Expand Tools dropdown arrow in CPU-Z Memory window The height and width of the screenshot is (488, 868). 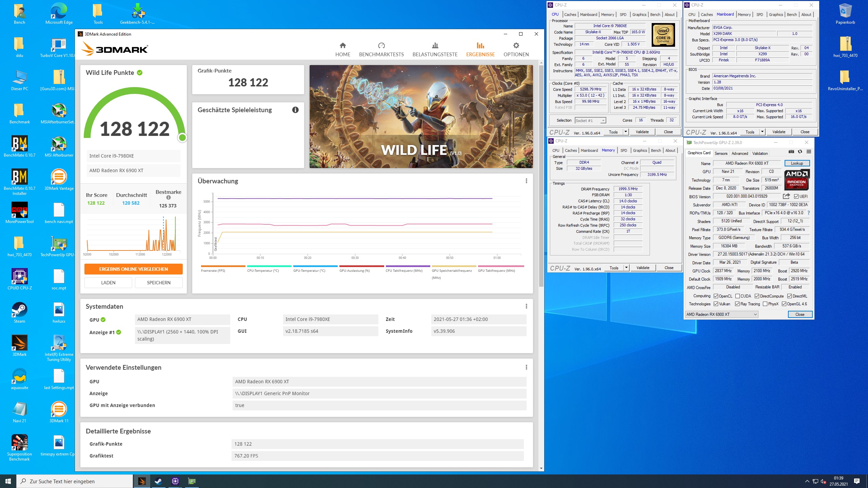(626, 268)
